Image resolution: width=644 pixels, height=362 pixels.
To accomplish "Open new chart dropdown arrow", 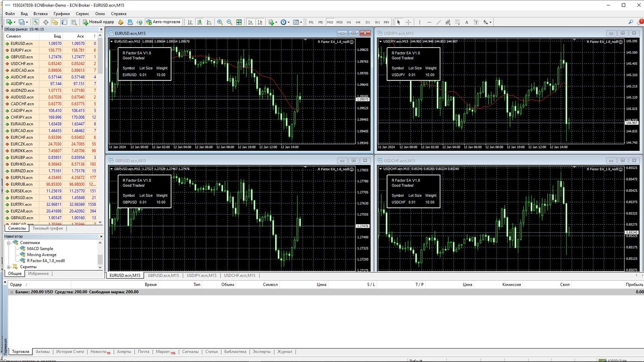I will coord(14,22).
